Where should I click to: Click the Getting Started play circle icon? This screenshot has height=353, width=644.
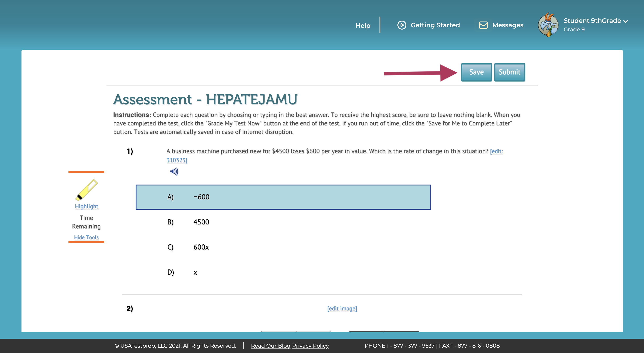[402, 25]
